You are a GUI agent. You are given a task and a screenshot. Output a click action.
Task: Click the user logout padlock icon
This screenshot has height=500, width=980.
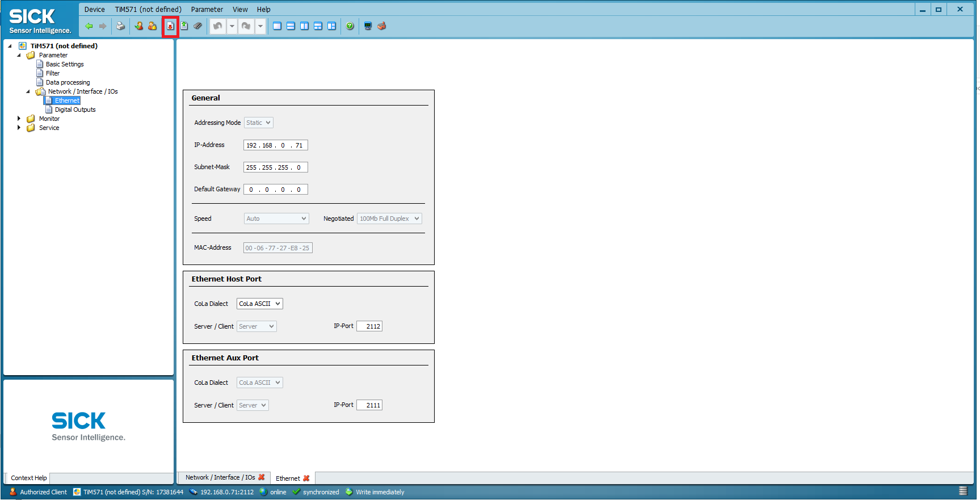(x=152, y=26)
